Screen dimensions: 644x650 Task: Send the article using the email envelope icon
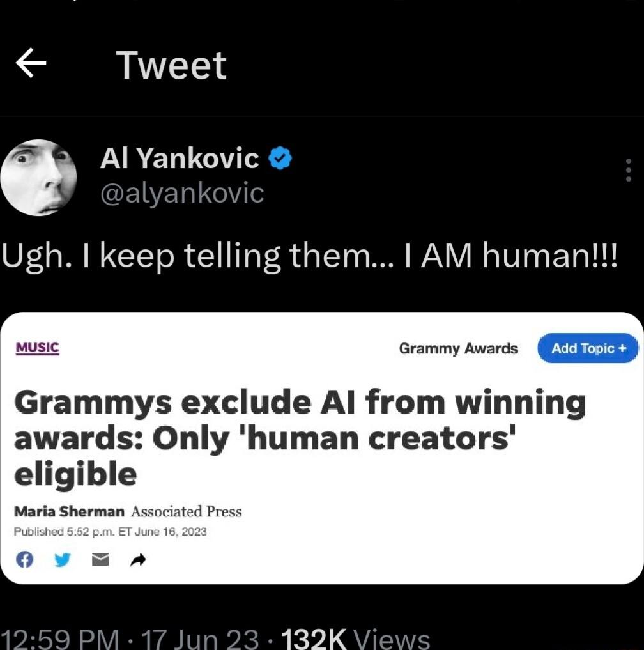click(100, 559)
